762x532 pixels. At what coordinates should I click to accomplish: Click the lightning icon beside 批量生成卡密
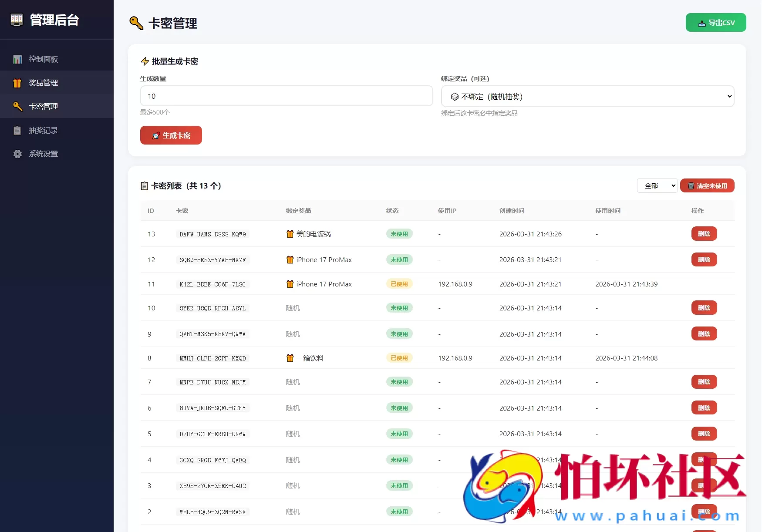[145, 61]
